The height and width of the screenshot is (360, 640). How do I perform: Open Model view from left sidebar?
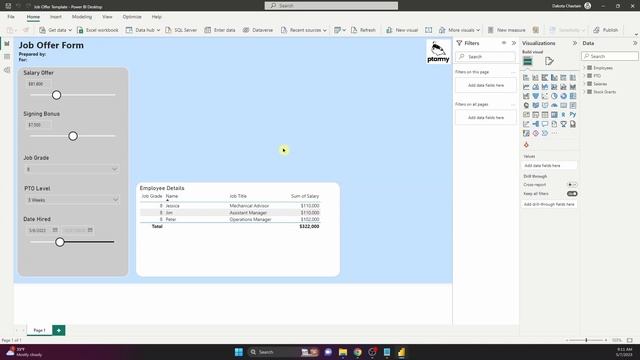pos(7,70)
